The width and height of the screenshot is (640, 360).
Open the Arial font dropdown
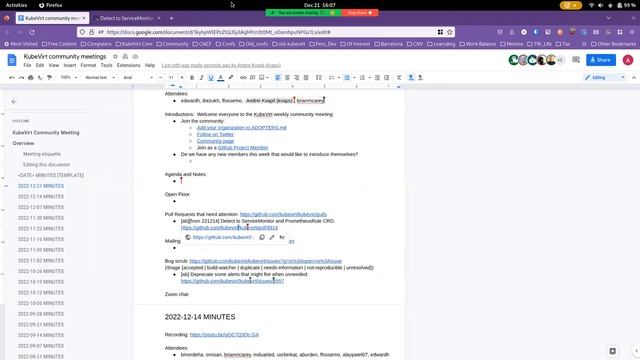tap(138, 78)
